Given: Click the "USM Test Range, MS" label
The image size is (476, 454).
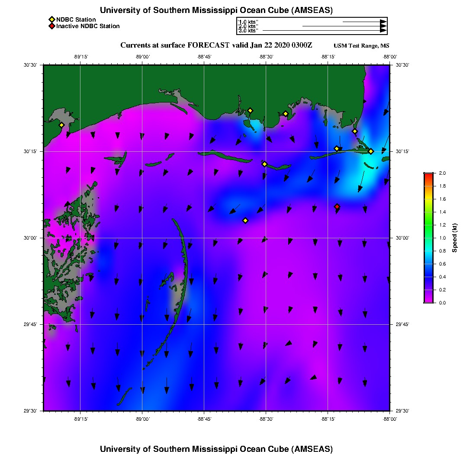Looking at the screenshot, I should (x=361, y=46).
